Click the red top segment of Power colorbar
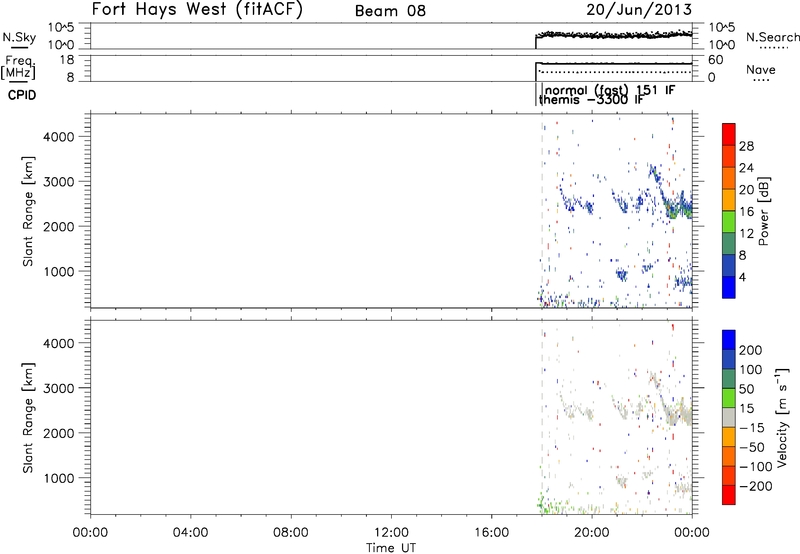The height and width of the screenshot is (554, 800). (729, 134)
